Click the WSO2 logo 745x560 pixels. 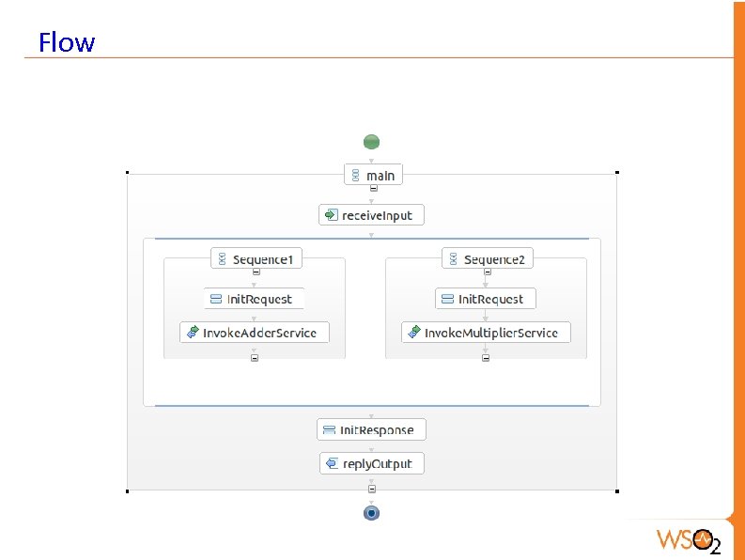[688, 540]
